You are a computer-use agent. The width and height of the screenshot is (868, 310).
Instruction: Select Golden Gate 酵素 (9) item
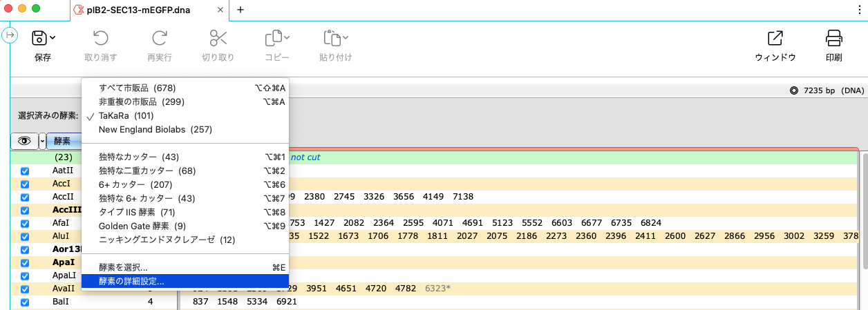coord(185,226)
